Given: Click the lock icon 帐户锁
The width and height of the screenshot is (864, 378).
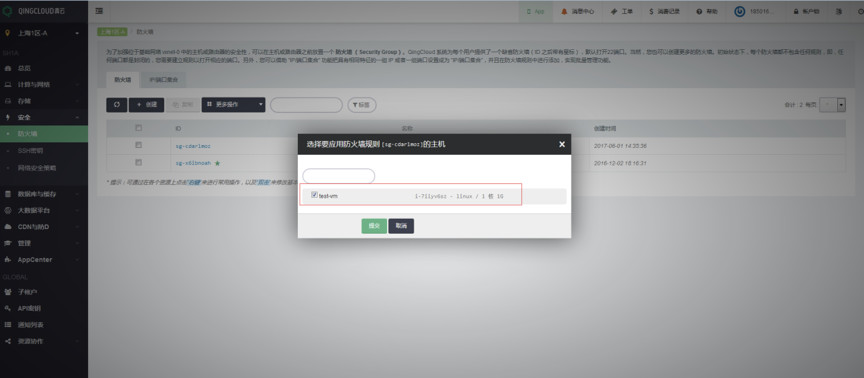Looking at the screenshot, I should tap(806, 11).
